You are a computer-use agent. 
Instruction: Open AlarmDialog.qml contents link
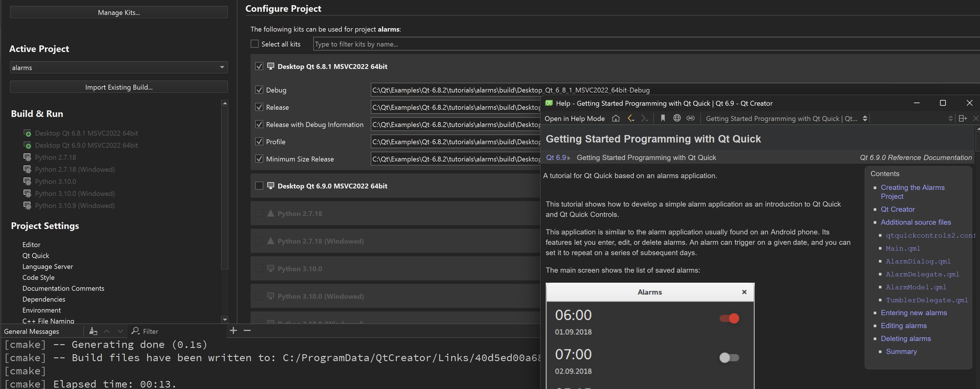(x=918, y=261)
